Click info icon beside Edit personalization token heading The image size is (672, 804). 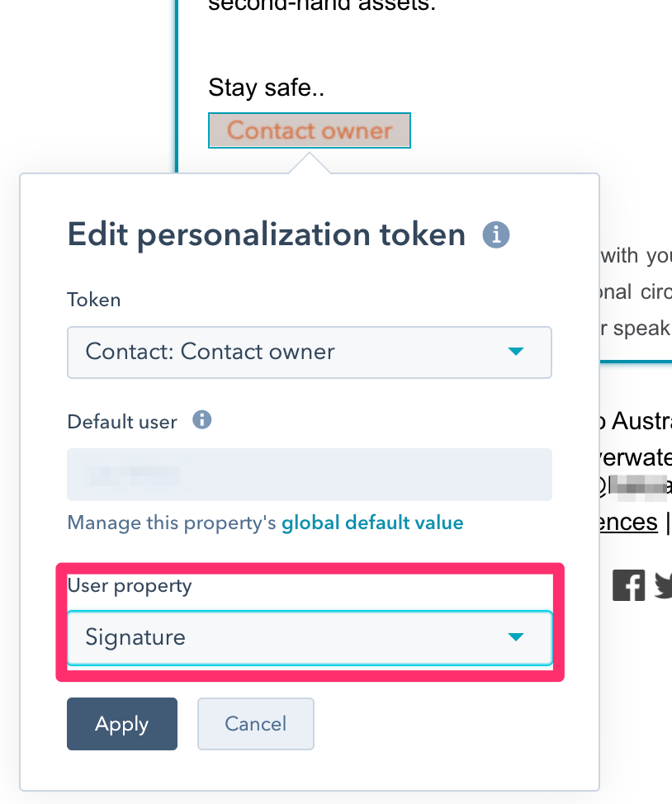[496, 234]
